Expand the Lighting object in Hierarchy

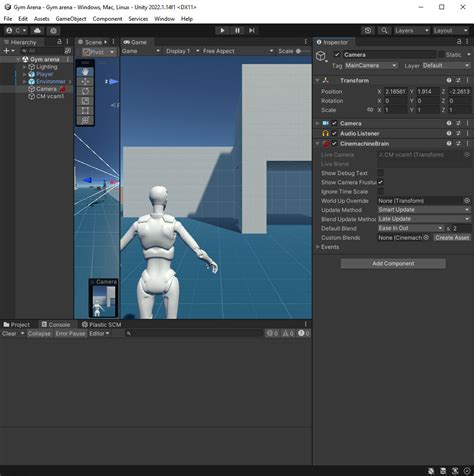[24, 67]
